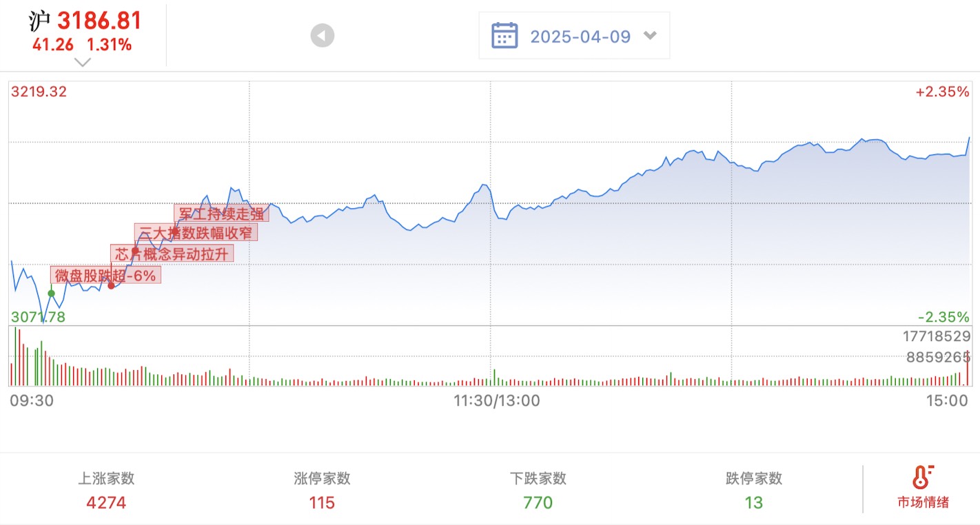Click the 1.31% change percentage
The width and height of the screenshot is (980, 525).
[109, 45]
